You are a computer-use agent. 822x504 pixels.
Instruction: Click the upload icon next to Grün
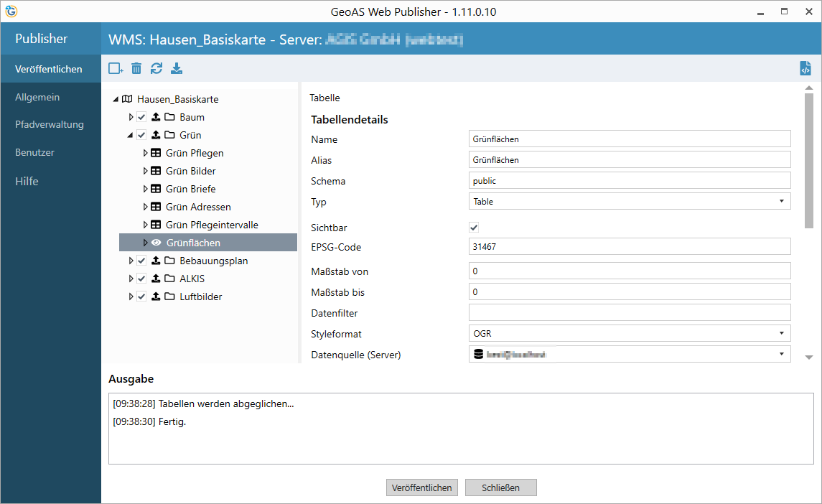156,135
